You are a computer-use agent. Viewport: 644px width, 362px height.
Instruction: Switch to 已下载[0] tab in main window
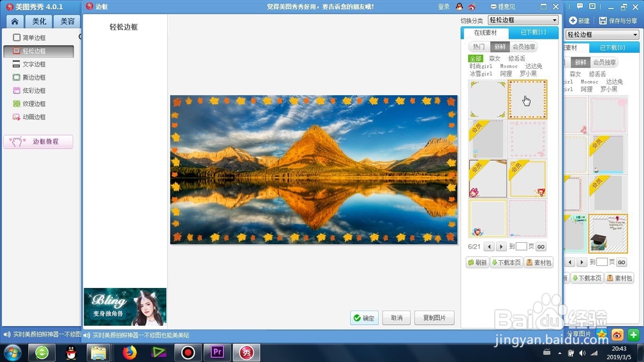point(612,48)
